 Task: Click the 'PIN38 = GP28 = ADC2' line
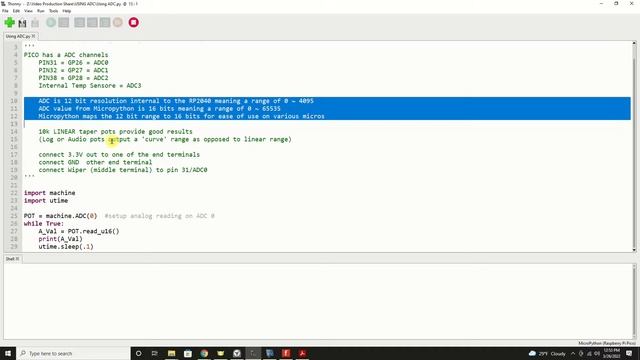click(x=73, y=78)
